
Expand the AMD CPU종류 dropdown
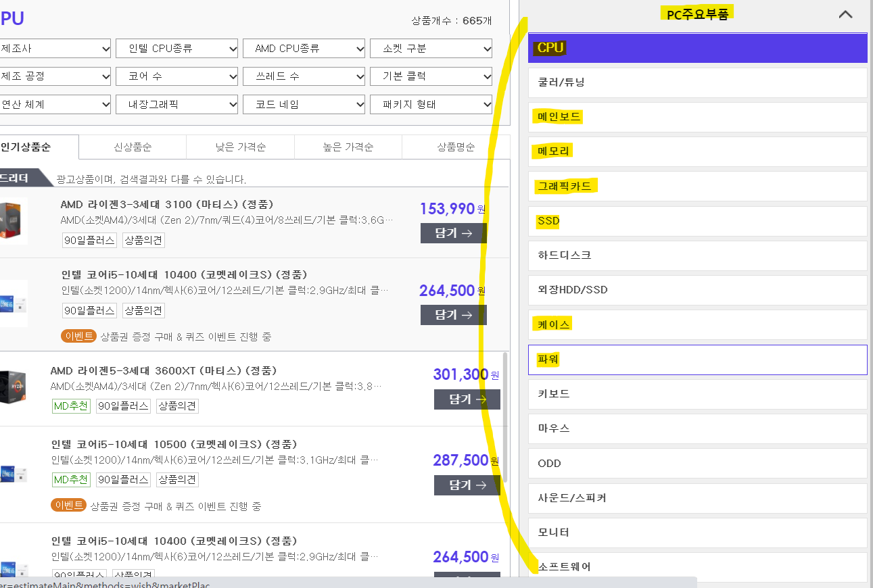coord(304,49)
